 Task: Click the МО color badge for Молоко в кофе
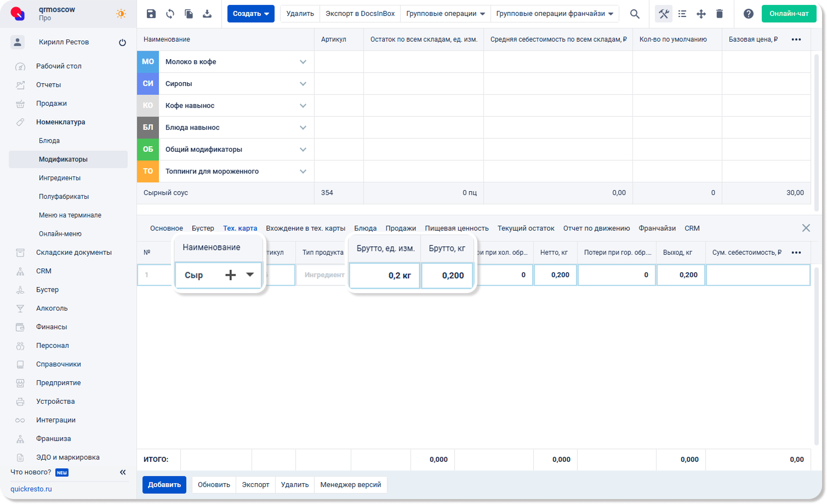[148, 62]
